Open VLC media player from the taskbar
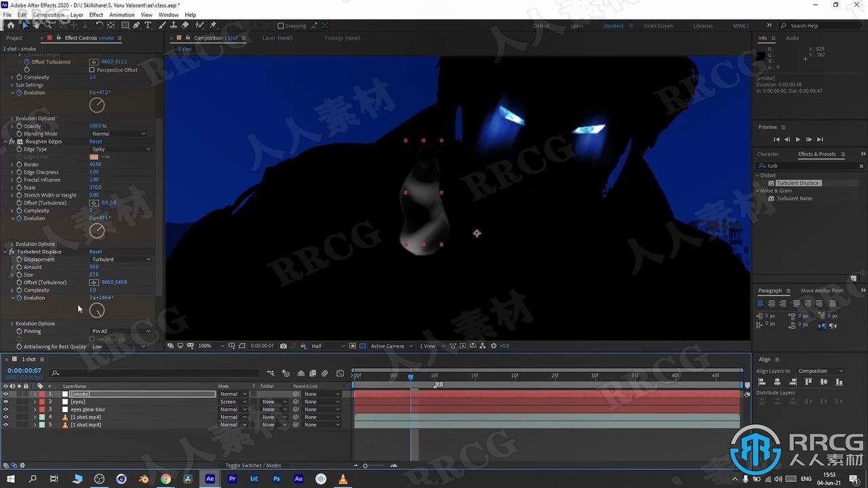 tap(342, 479)
